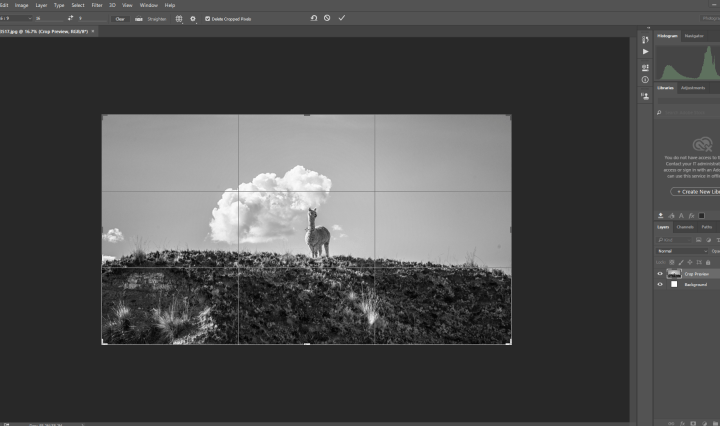Viewport: 720px width, 426px height.
Task: Reset the crop box with undo arrow
Action: [x=314, y=18]
